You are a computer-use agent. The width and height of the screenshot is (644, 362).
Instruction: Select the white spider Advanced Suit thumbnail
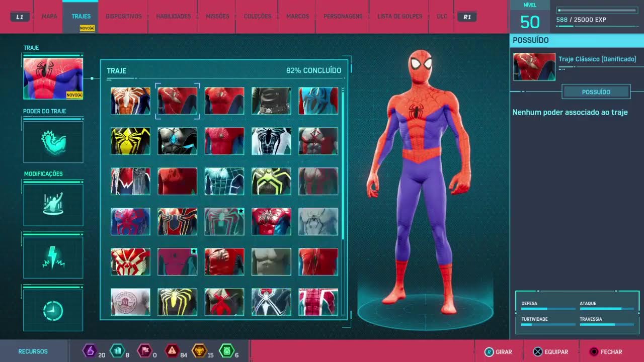tap(130, 101)
